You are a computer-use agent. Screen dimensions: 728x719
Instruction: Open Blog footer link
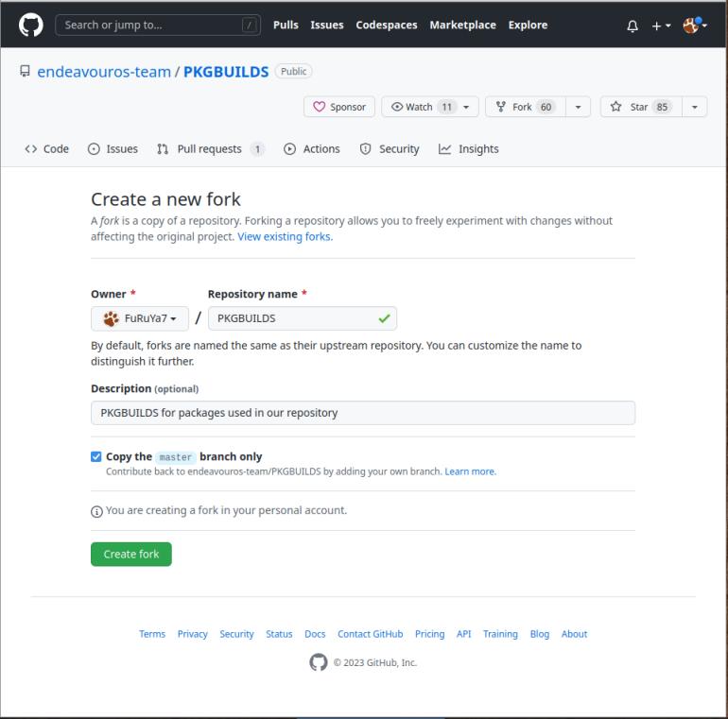click(x=540, y=634)
